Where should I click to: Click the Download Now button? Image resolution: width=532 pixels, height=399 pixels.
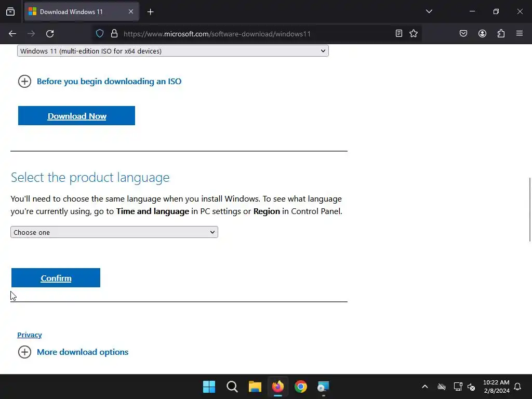click(77, 116)
